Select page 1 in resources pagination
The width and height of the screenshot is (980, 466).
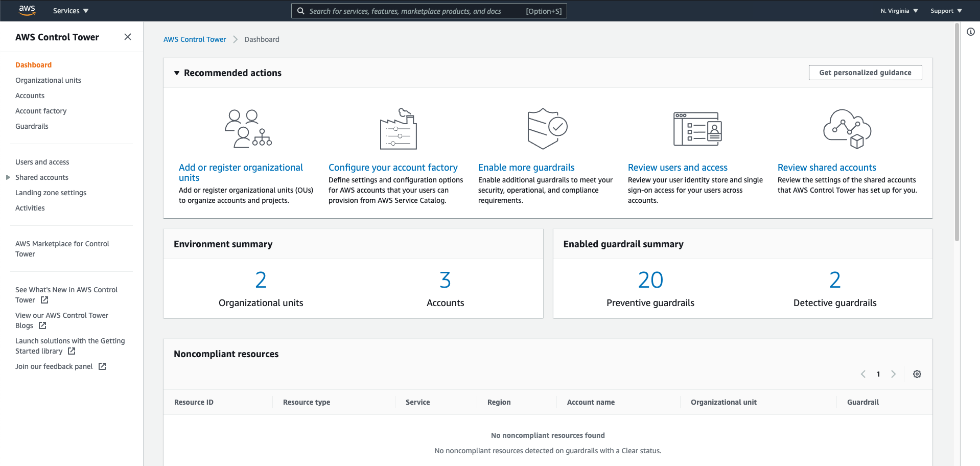[878, 374]
